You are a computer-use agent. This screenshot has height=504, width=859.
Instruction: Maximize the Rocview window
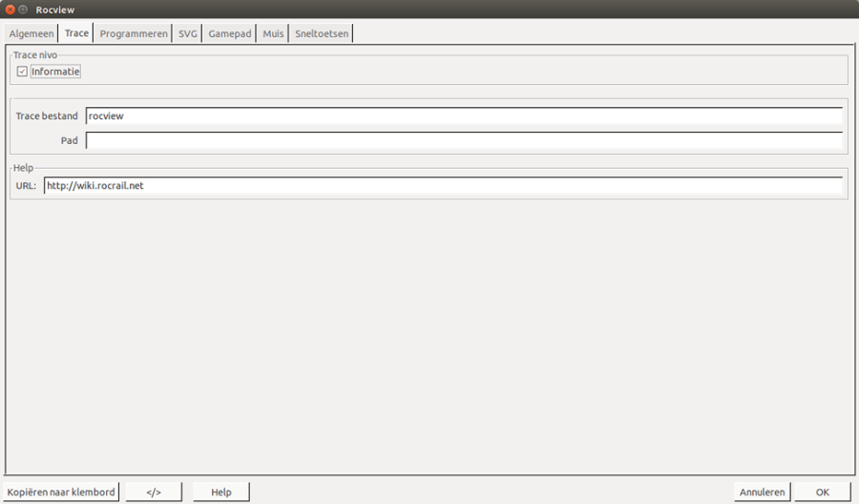(23, 10)
